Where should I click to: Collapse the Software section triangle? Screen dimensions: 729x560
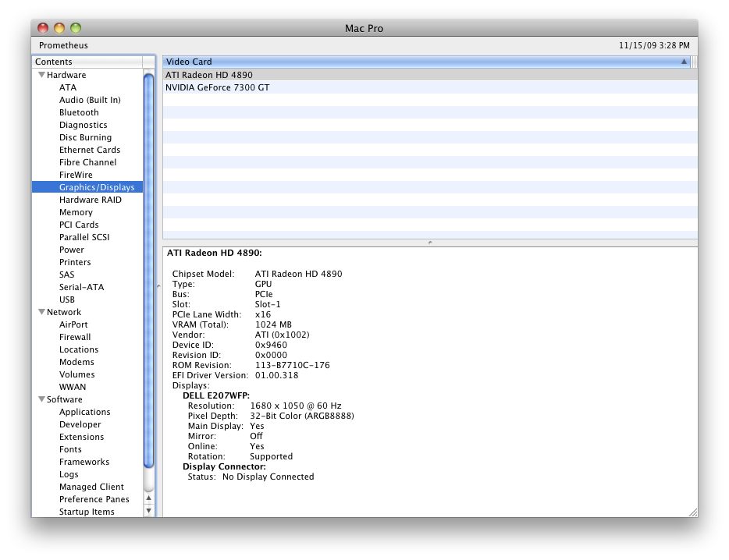pyautogui.click(x=42, y=399)
